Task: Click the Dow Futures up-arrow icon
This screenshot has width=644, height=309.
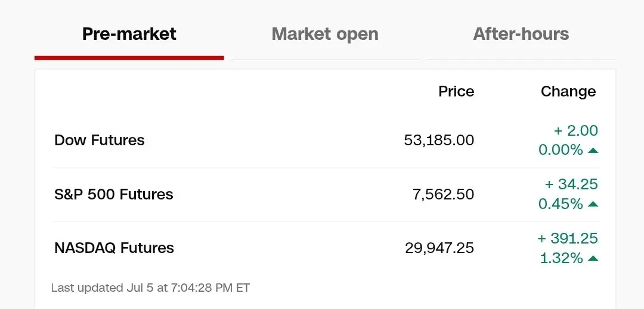Action: pos(593,151)
